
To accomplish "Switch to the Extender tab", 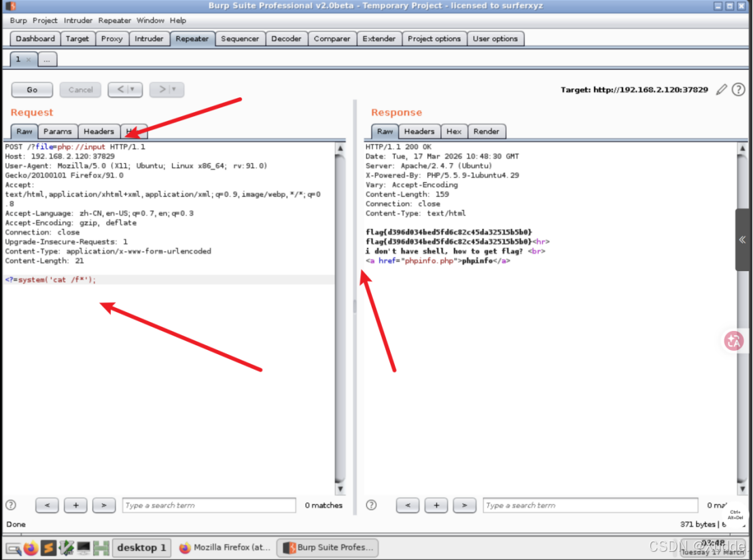I will point(379,39).
